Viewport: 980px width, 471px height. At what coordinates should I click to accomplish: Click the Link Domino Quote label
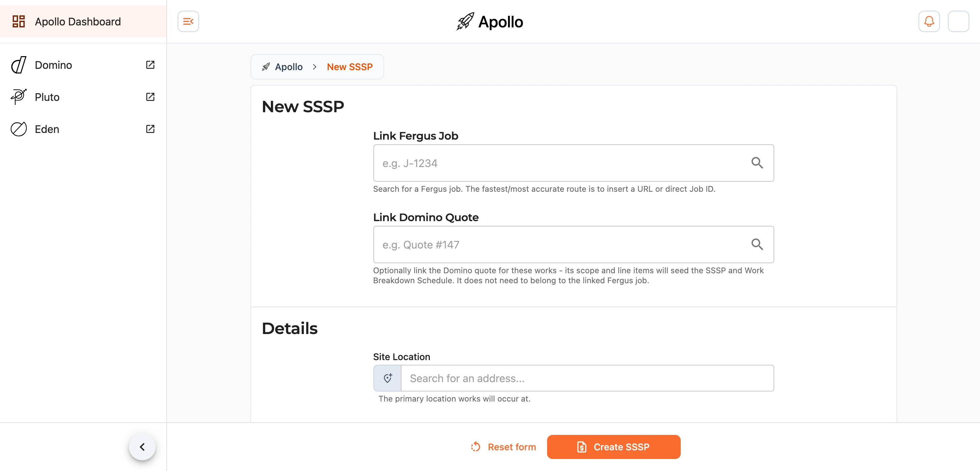coord(426,217)
